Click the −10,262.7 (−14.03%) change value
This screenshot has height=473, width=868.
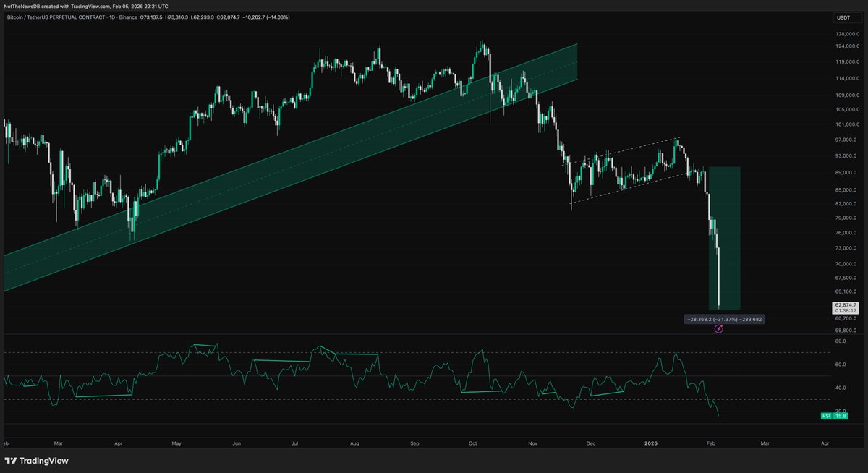point(265,17)
